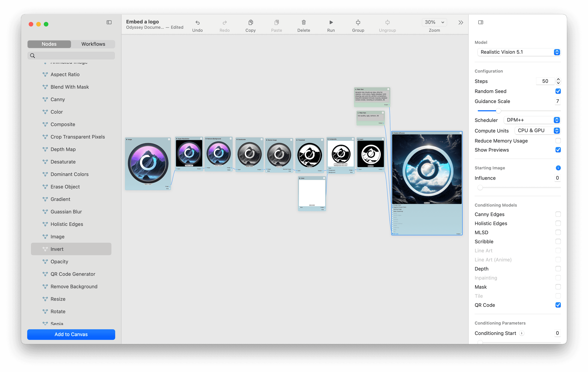Click the Copy toolbar icon
588x372 pixels.
pos(251,22)
